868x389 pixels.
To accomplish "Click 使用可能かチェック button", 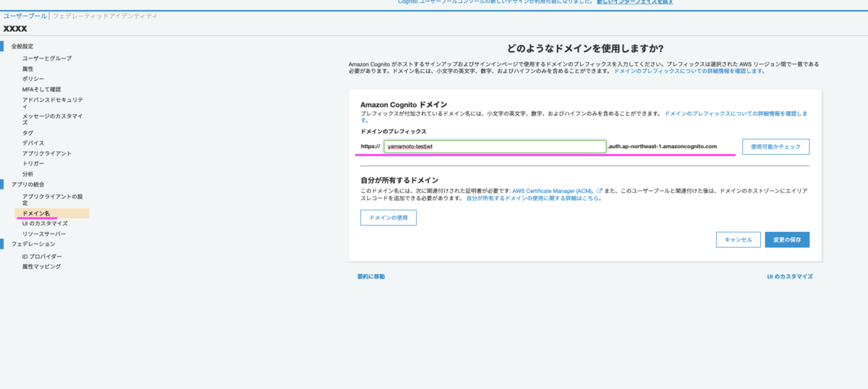I will [x=775, y=147].
